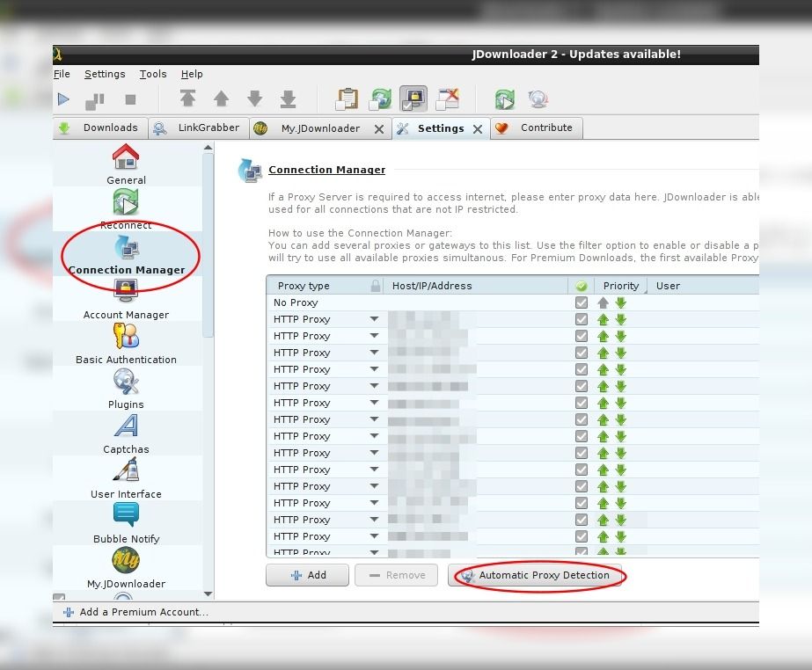The height and width of the screenshot is (670, 812).
Task: Toggle silent mode window icon with red X
Action: tap(448, 98)
